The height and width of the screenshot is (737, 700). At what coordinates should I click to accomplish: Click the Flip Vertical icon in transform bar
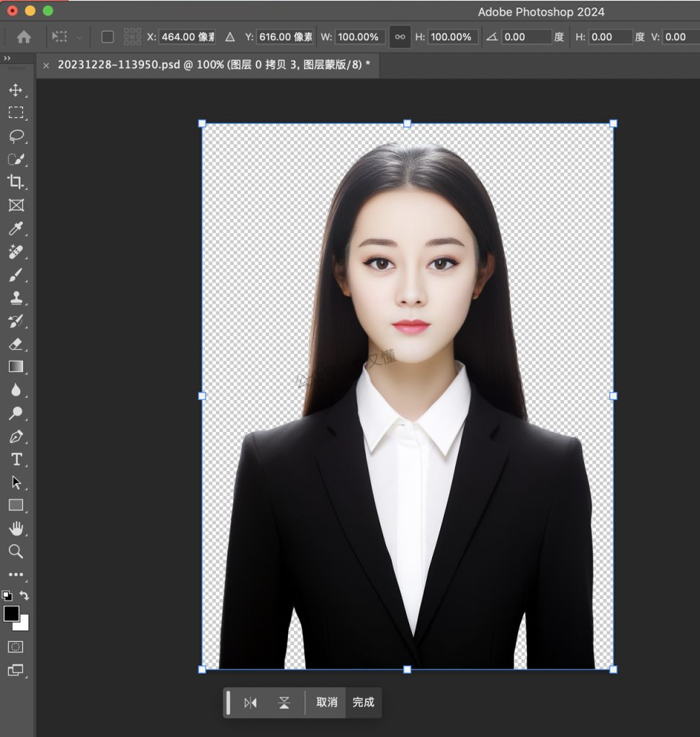pyautogui.click(x=284, y=702)
